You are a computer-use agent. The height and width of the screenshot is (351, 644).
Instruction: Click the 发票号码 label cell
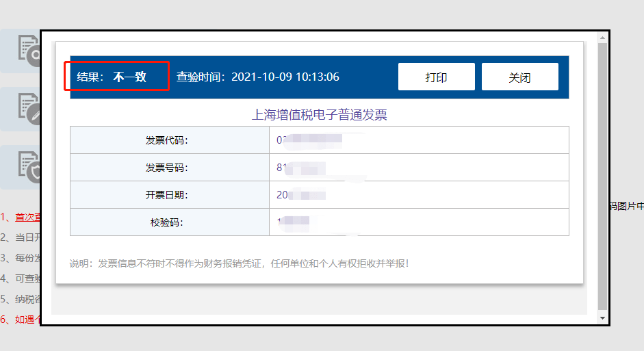coord(170,168)
